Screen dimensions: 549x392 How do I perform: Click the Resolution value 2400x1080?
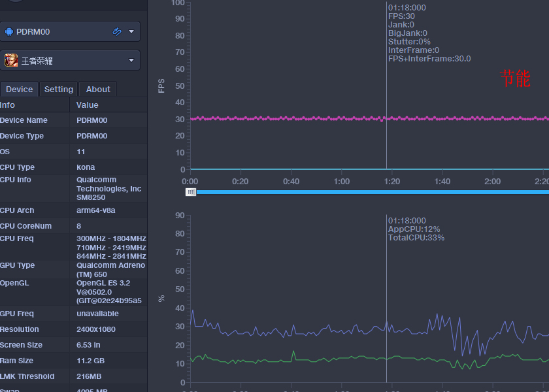tap(95, 329)
